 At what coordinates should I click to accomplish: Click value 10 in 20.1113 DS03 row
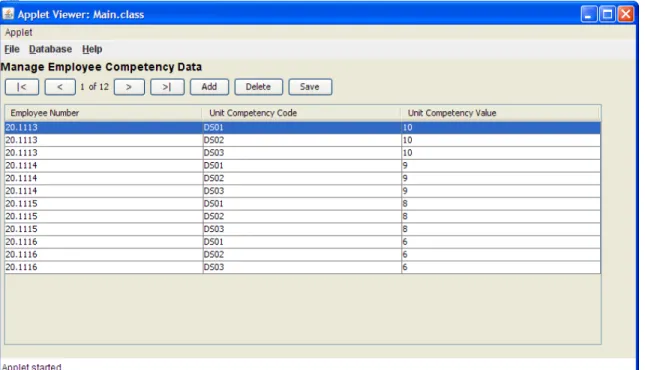[501, 153]
